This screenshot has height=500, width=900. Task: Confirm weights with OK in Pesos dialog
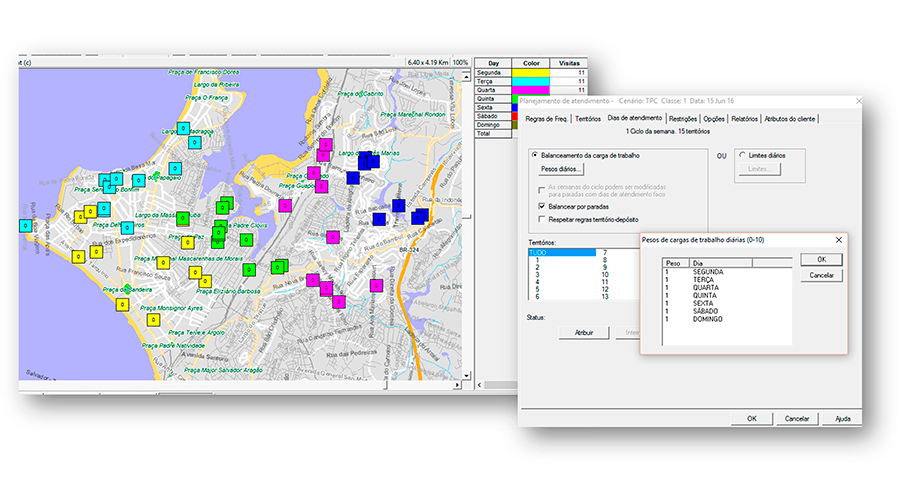821,260
